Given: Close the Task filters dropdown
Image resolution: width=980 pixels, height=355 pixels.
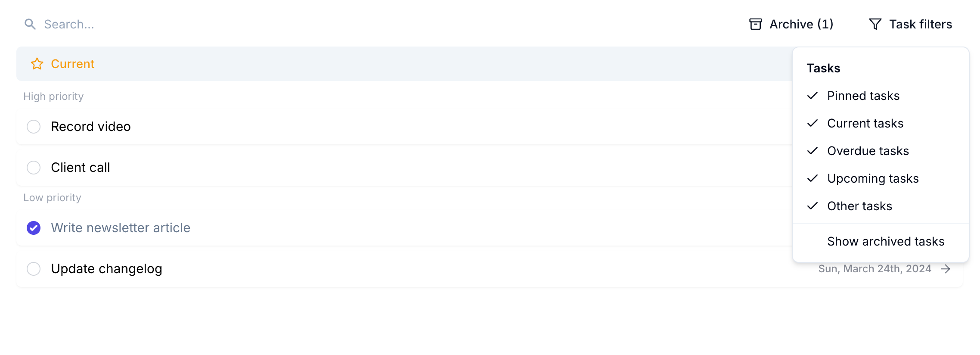Looking at the screenshot, I should coord(910,24).
